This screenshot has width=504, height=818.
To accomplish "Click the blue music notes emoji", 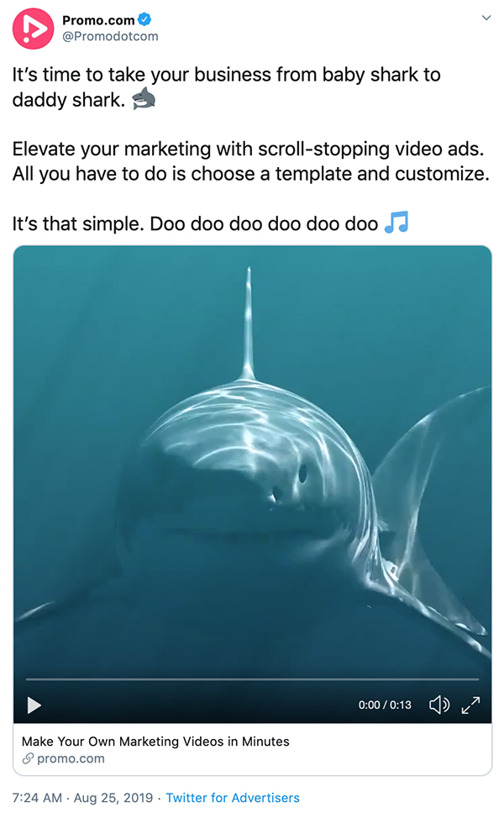I will (396, 223).
